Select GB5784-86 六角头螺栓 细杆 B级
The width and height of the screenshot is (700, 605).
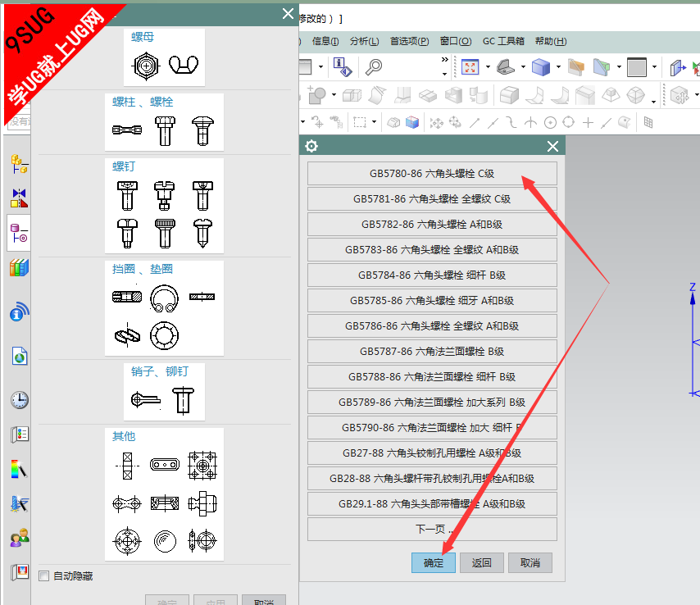pos(432,275)
